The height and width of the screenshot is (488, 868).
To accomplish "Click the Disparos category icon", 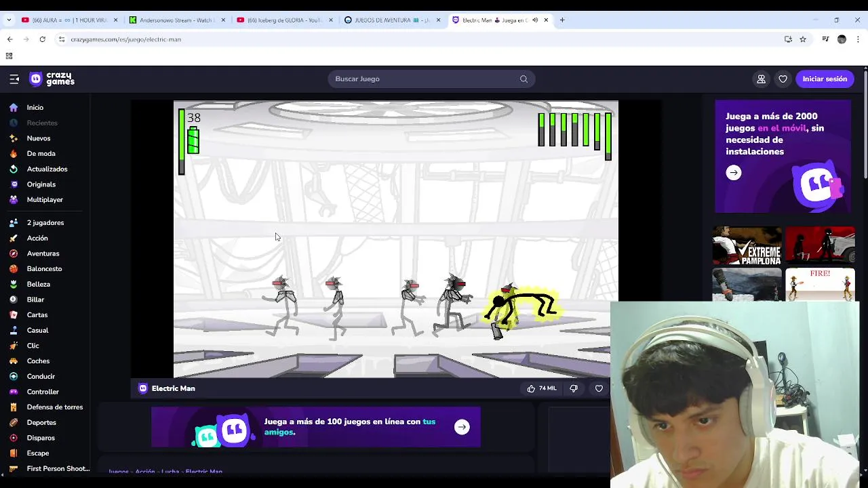I will (x=14, y=438).
